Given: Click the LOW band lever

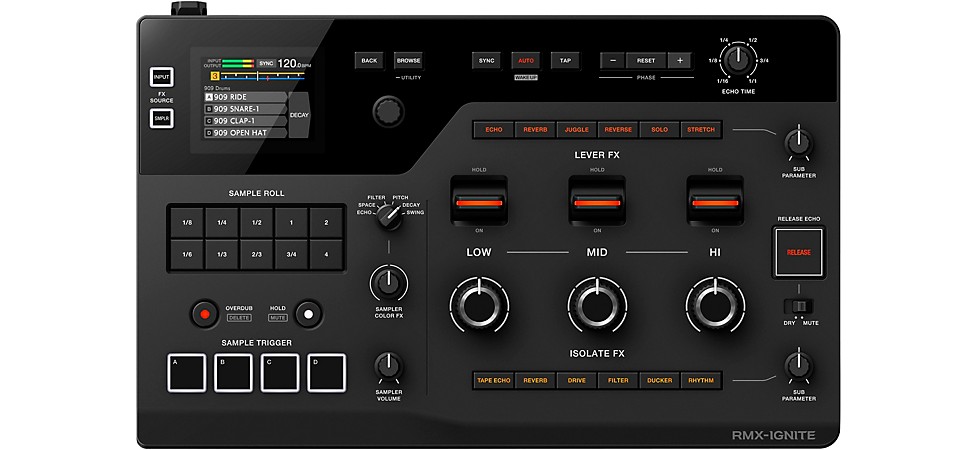Looking at the screenshot, I should pyautogui.click(x=479, y=202).
